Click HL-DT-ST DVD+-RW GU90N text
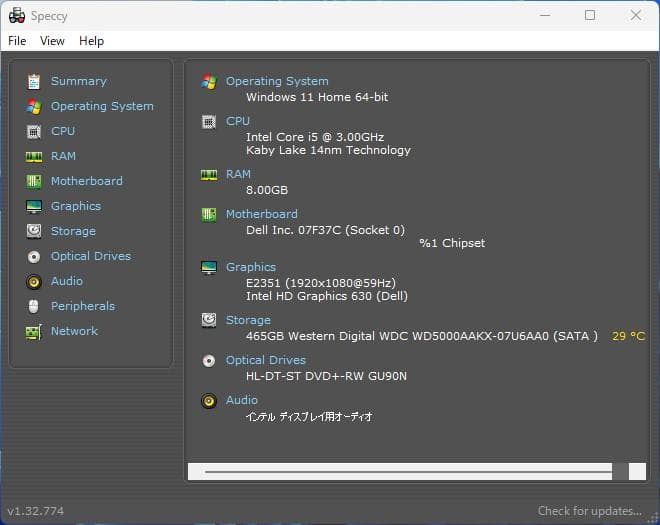The image size is (660, 525). click(326, 376)
